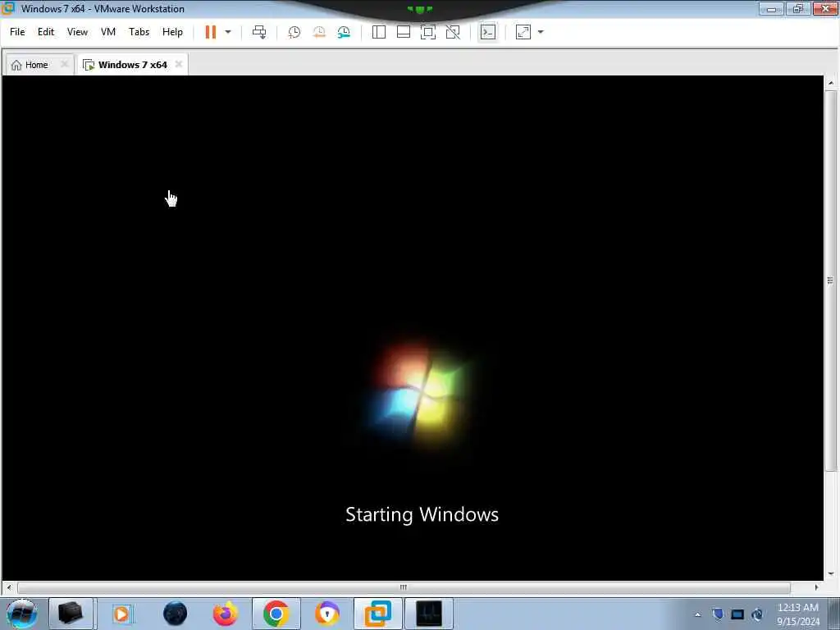Click inside the VM display at Starting Windows
840x630 pixels.
422,514
